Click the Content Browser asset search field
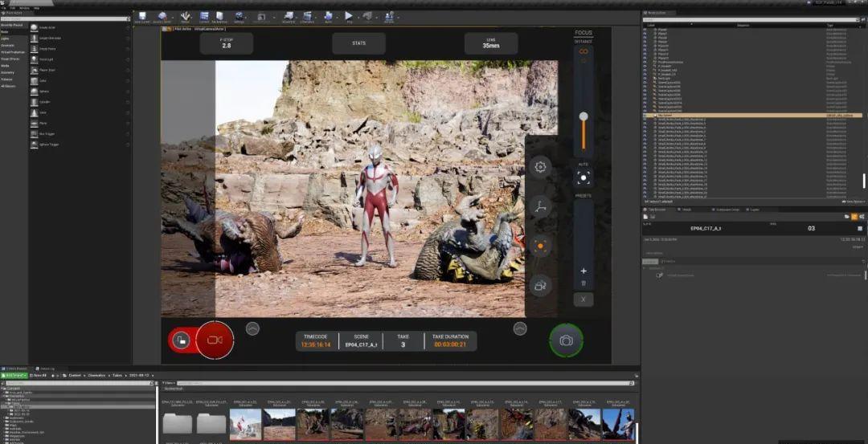Viewport: 868px width, 444px height. click(x=404, y=383)
